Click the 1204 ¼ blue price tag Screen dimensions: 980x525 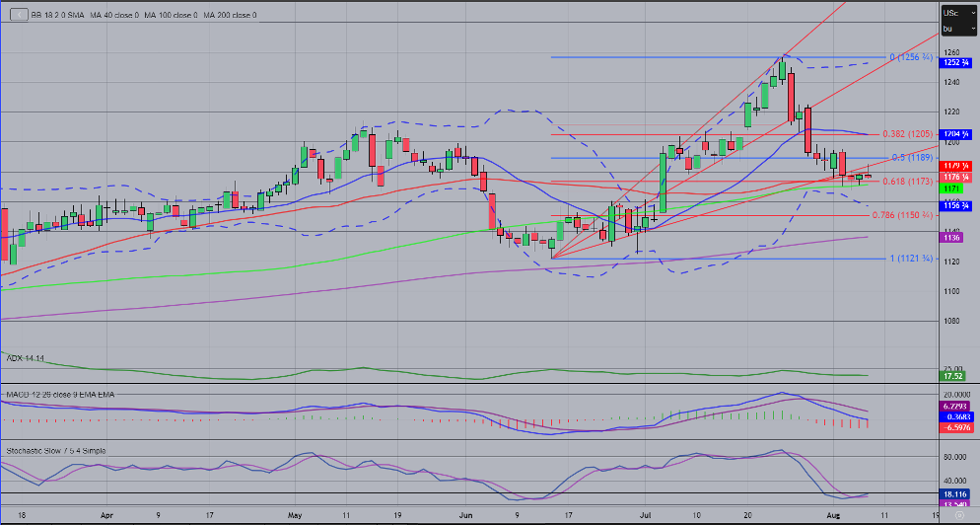tap(956, 133)
